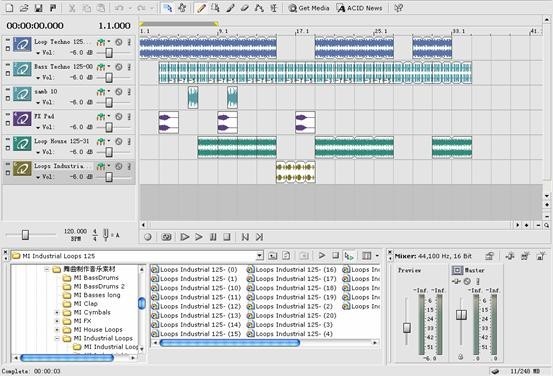Solo the Loop Techno 125 track

[129, 42]
